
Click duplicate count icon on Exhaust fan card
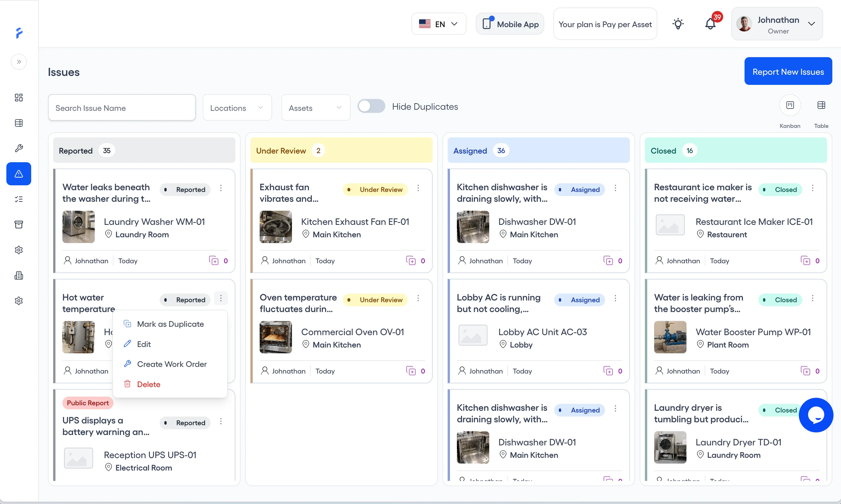pyautogui.click(x=411, y=260)
